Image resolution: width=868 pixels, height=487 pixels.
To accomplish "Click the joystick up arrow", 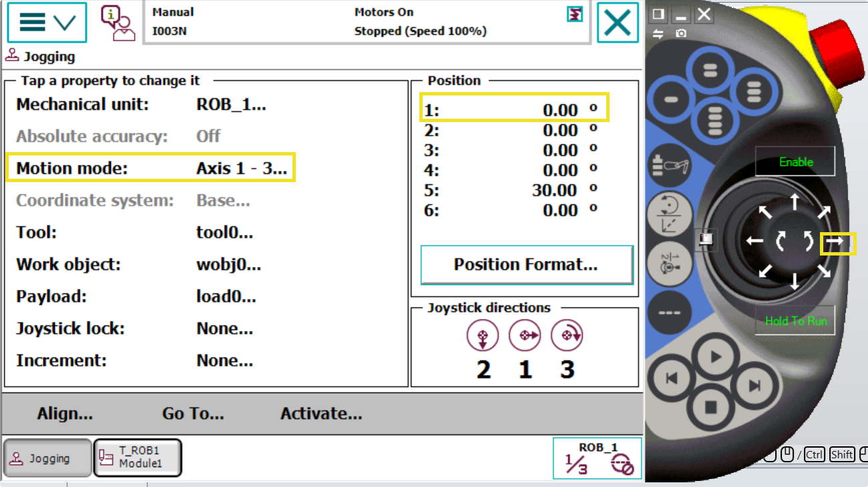I will tap(795, 202).
